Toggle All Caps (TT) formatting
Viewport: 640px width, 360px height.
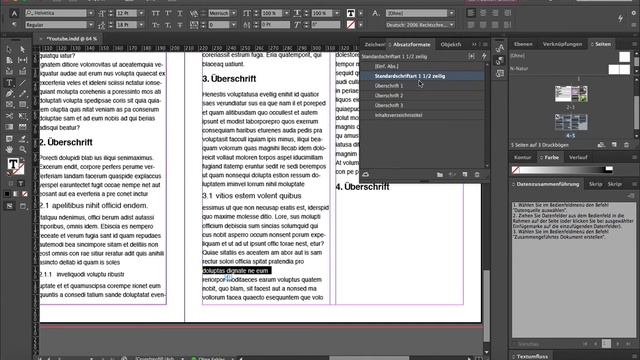coord(156,13)
